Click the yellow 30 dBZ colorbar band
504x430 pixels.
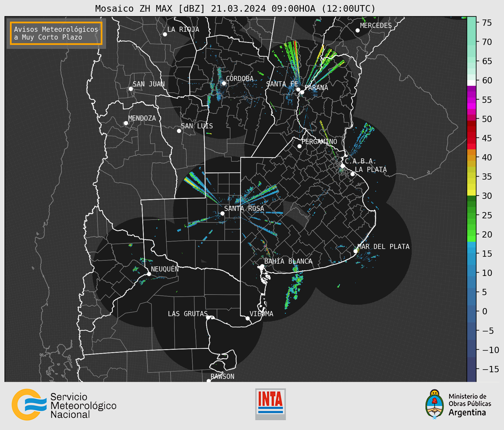click(471, 193)
